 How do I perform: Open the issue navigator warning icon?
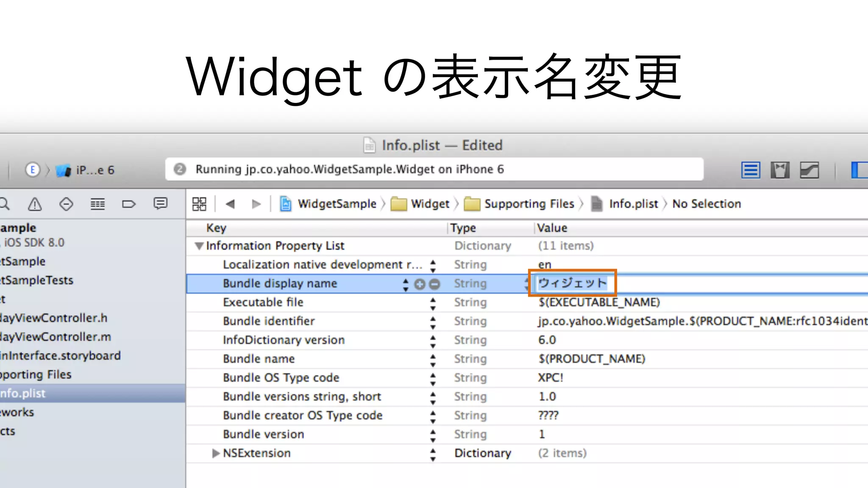[35, 204]
